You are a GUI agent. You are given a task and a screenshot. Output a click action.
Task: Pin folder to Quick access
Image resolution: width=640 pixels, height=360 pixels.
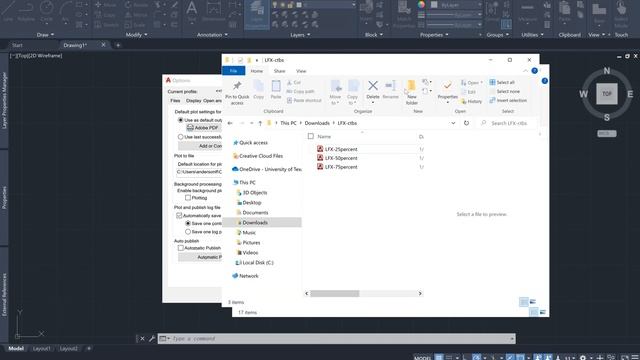coord(237,92)
